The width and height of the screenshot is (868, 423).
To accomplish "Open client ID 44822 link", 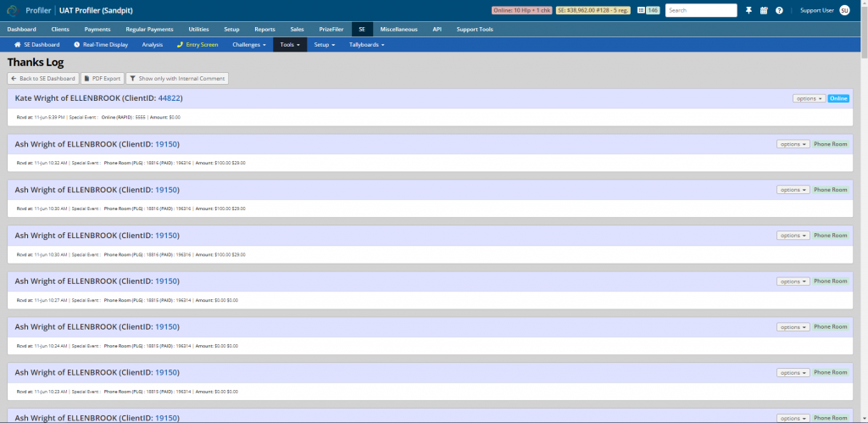I will point(169,98).
